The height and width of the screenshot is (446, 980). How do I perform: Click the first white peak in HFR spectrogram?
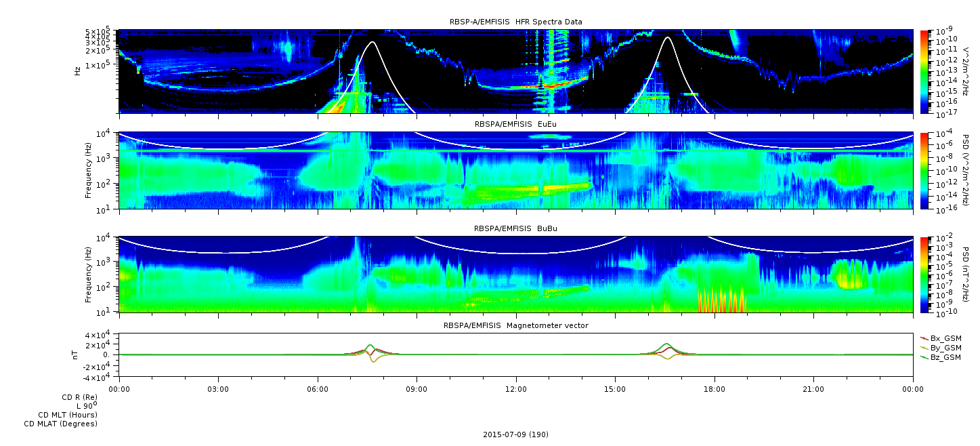(x=372, y=43)
